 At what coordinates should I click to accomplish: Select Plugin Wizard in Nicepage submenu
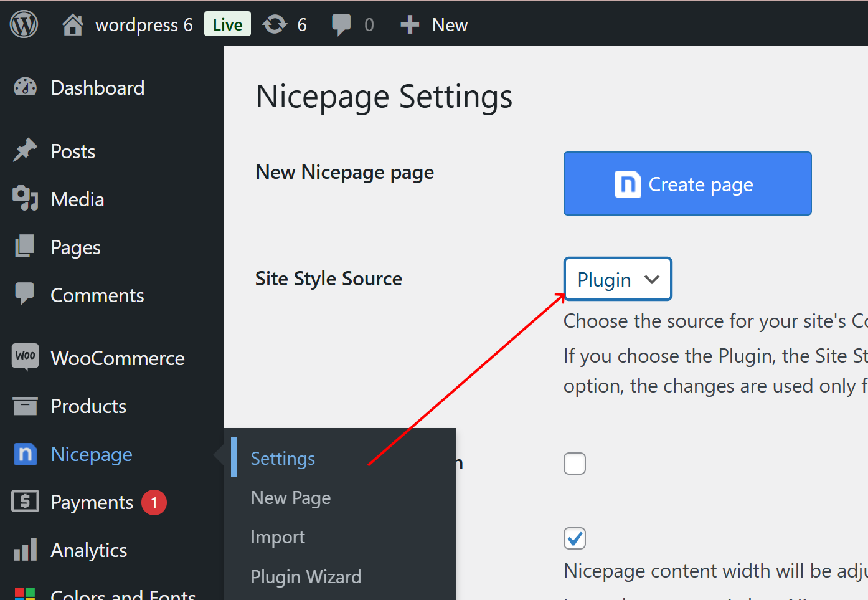click(x=306, y=577)
